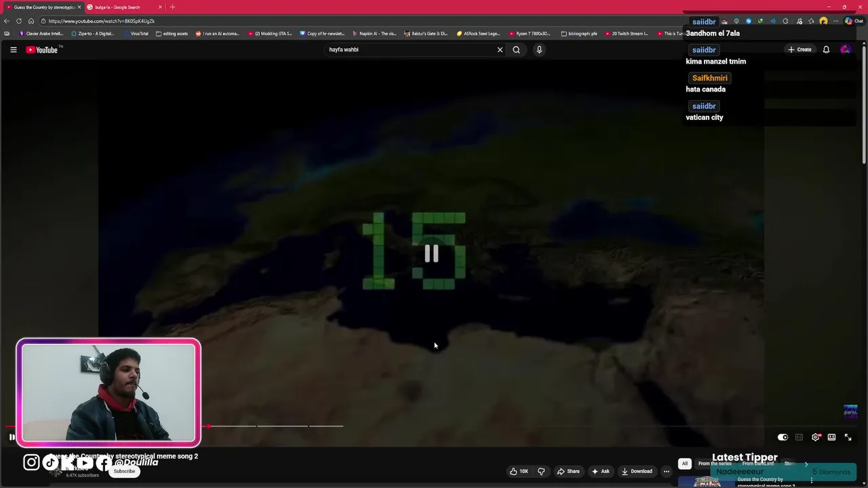Screen dimensions: 868x488
Task: Select the 'All' filter chip
Action: (685, 464)
